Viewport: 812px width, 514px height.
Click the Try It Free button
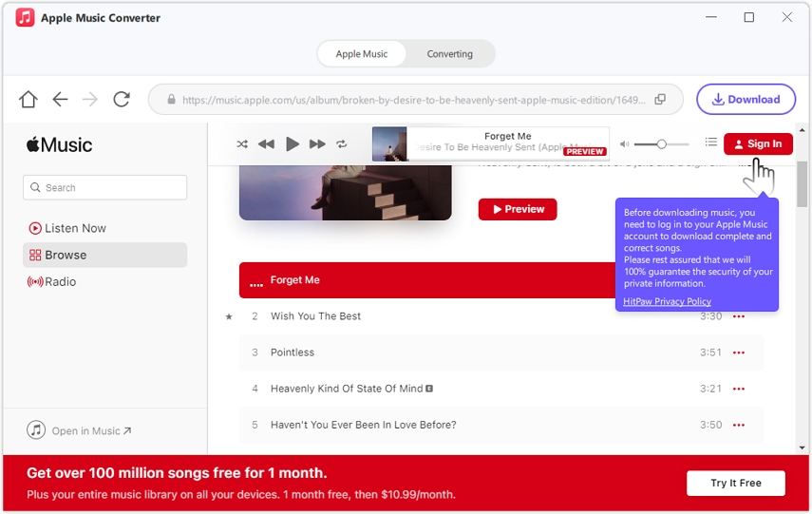[736, 483]
